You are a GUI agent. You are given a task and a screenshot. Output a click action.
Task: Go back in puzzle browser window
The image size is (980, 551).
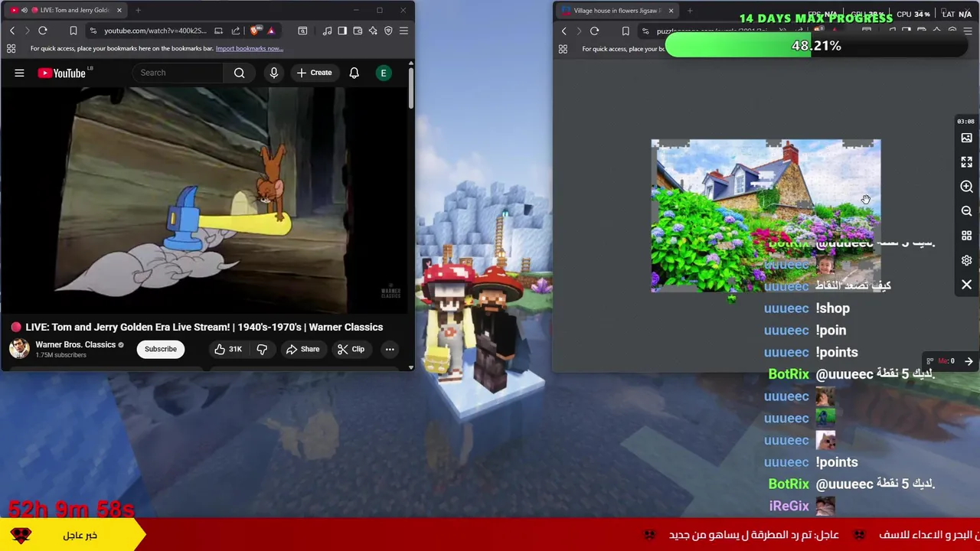coord(564,31)
